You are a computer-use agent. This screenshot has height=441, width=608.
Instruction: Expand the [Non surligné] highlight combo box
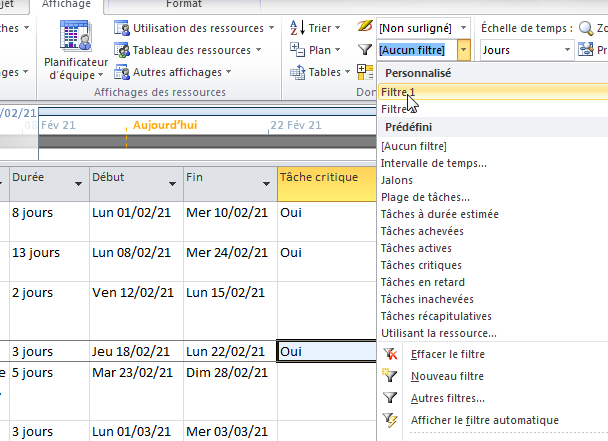465,28
